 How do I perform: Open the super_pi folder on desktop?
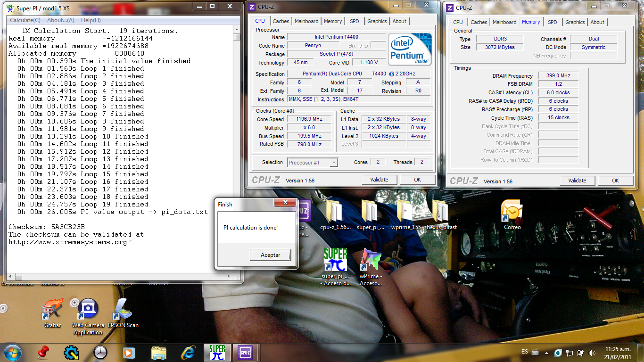(x=370, y=214)
